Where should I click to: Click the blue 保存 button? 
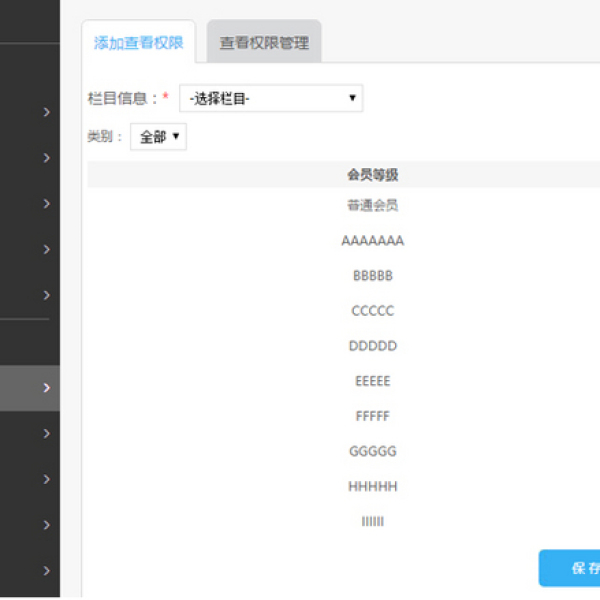click(x=573, y=568)
